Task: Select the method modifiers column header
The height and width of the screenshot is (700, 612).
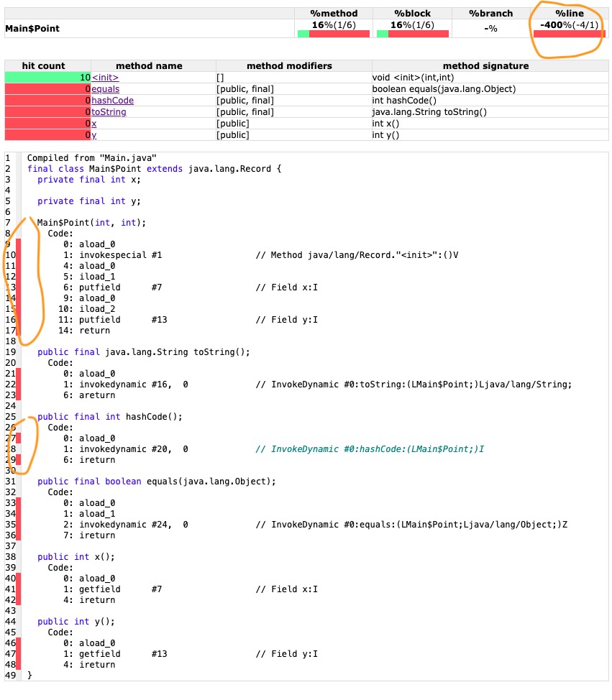Action: pyautogui.click(x=293, y=65)
